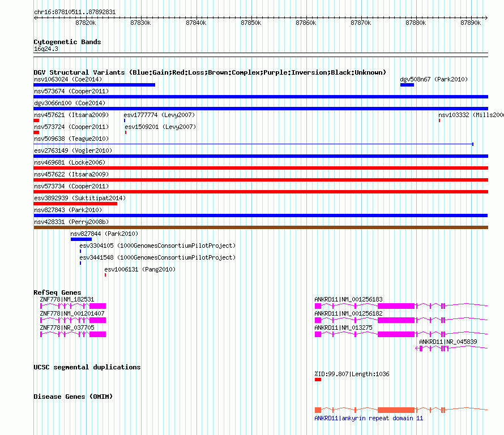This screenshot has width=504, height=435.
Task: Click the short blue bar under dgv508n67
Action: click(x=407, y=85)
